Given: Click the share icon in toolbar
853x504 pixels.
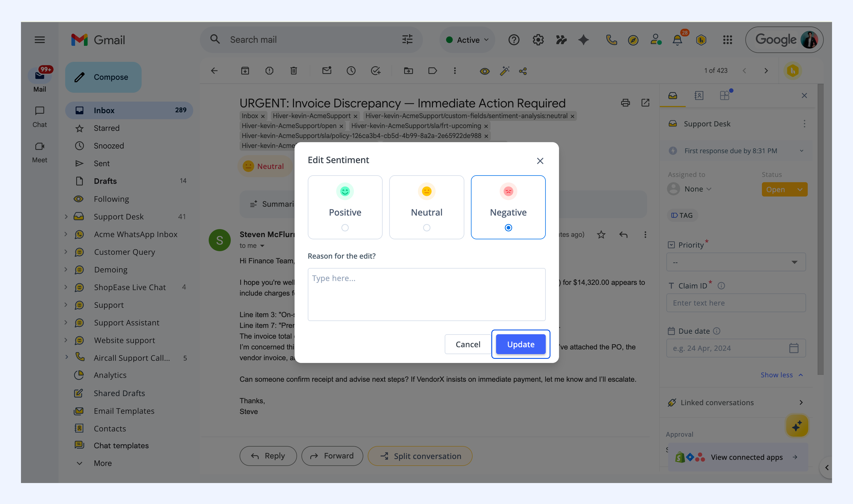Looking at the screenshot, I should click(523, 71).
